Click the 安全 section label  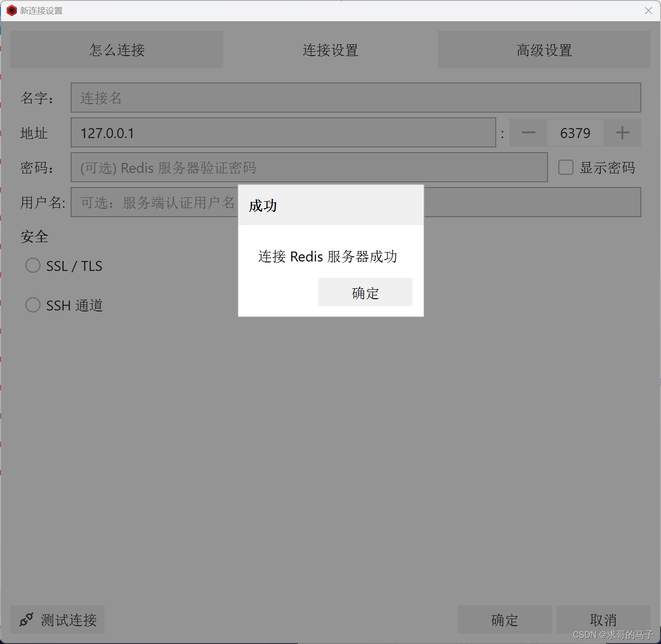click(34, 236)
